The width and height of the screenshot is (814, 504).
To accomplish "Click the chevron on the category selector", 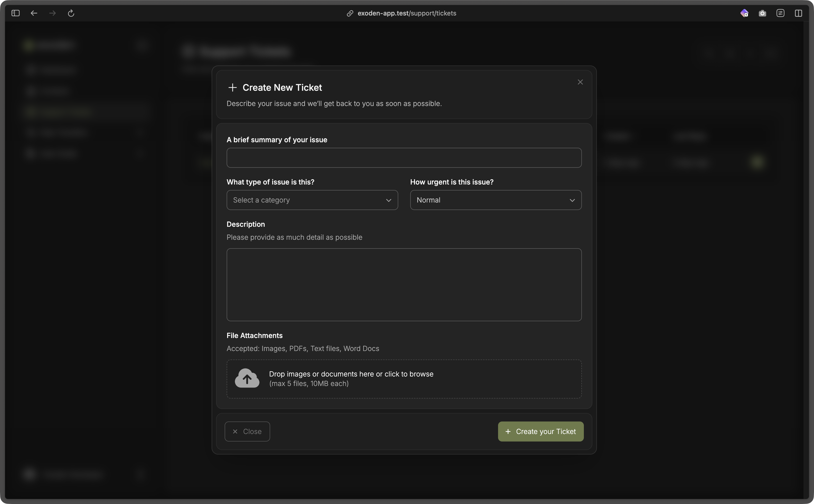I will tap(388, 200).
